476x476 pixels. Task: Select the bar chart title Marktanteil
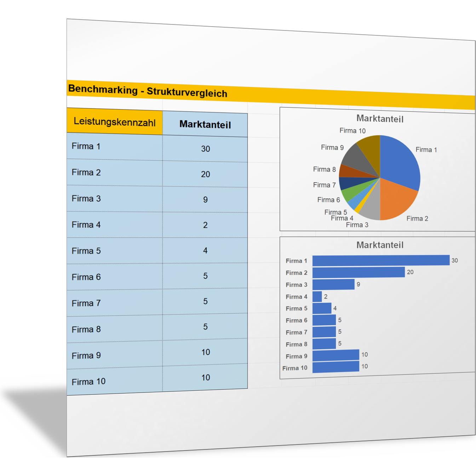(x=380, y=245)
